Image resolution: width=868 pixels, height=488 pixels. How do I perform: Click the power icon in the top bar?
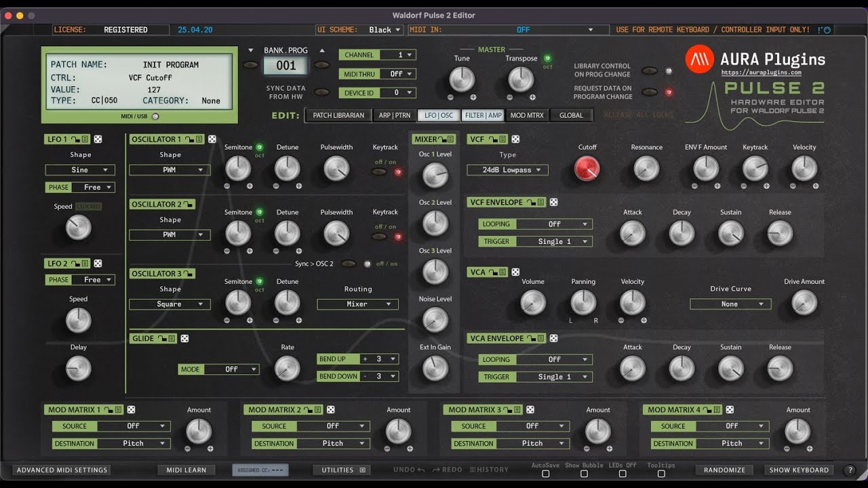(827, 30)
